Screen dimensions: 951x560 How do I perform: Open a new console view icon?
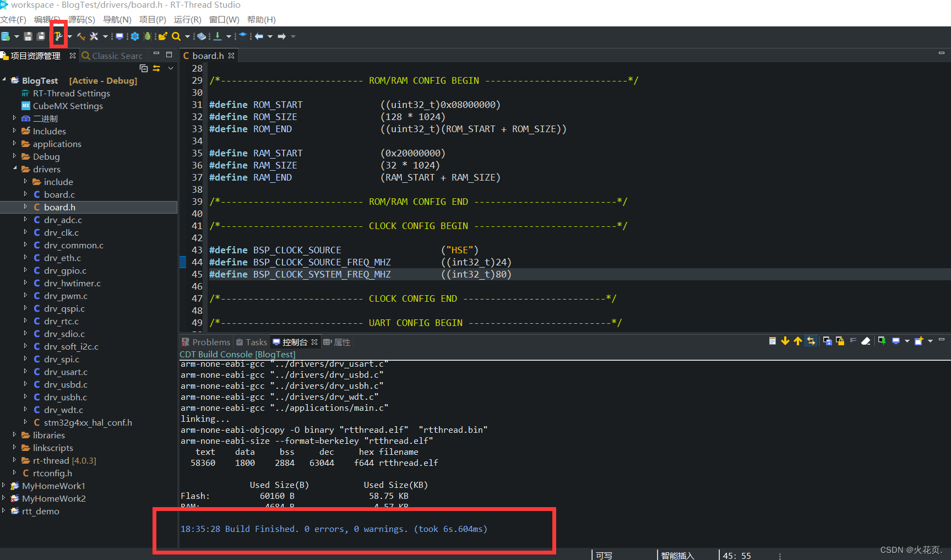point(919,341)
